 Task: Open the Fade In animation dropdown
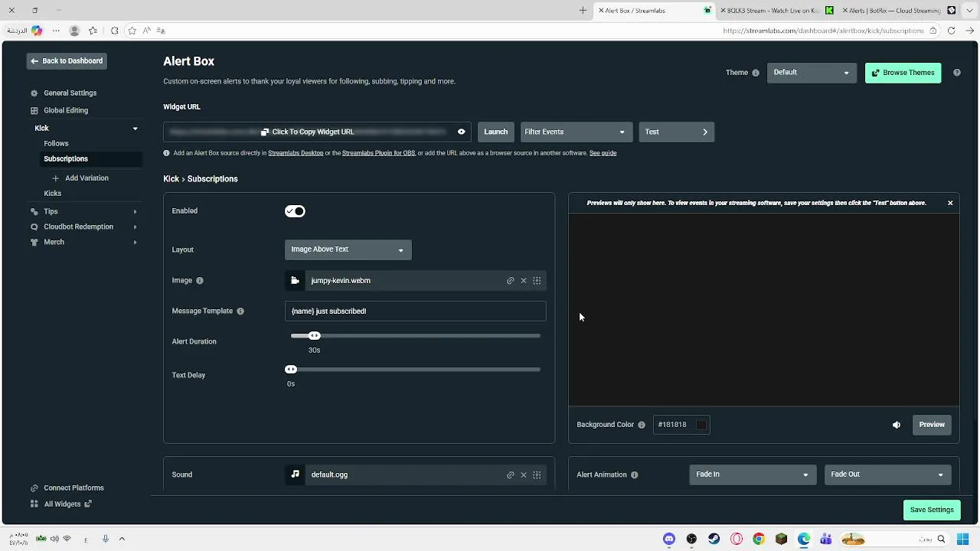pyautogui.click(x=753, y=474)
